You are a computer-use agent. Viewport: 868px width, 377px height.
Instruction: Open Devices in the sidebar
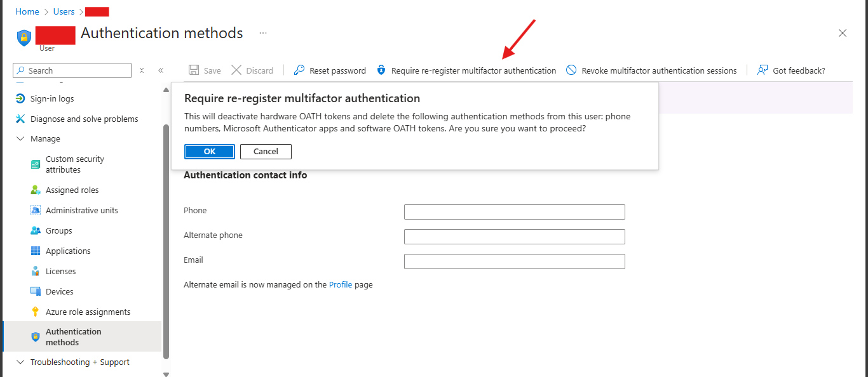point(58,291)
